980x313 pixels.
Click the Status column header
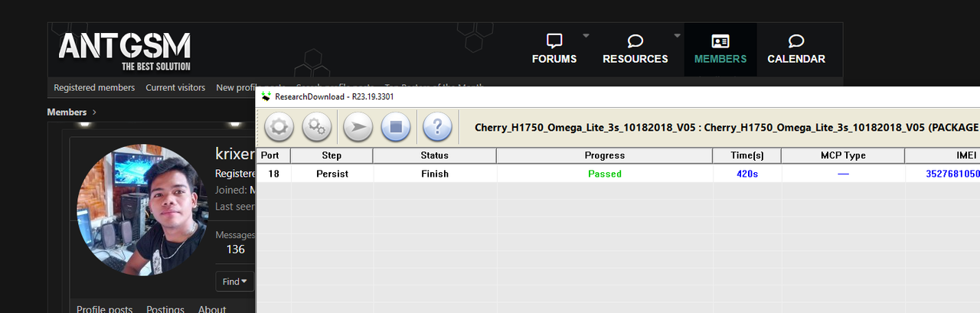[435, 155]
